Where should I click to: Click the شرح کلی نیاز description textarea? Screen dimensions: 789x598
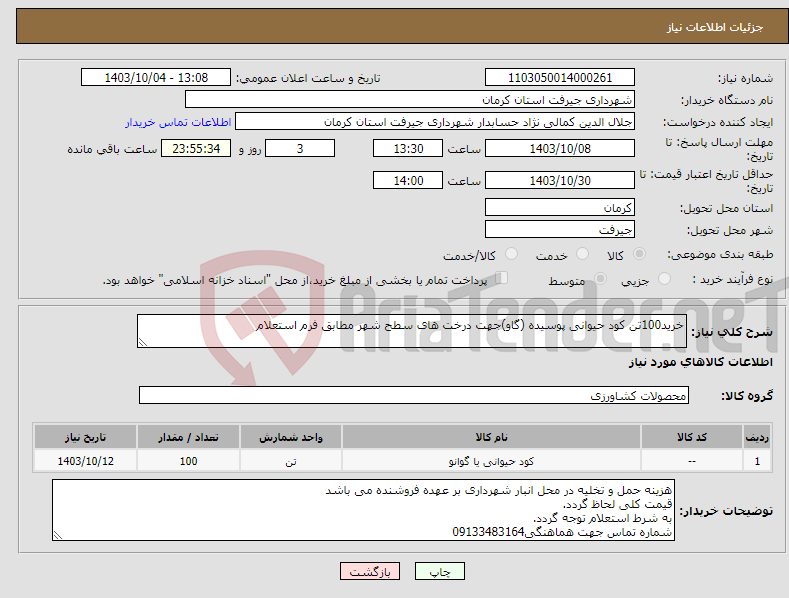(x=412, y=331)
